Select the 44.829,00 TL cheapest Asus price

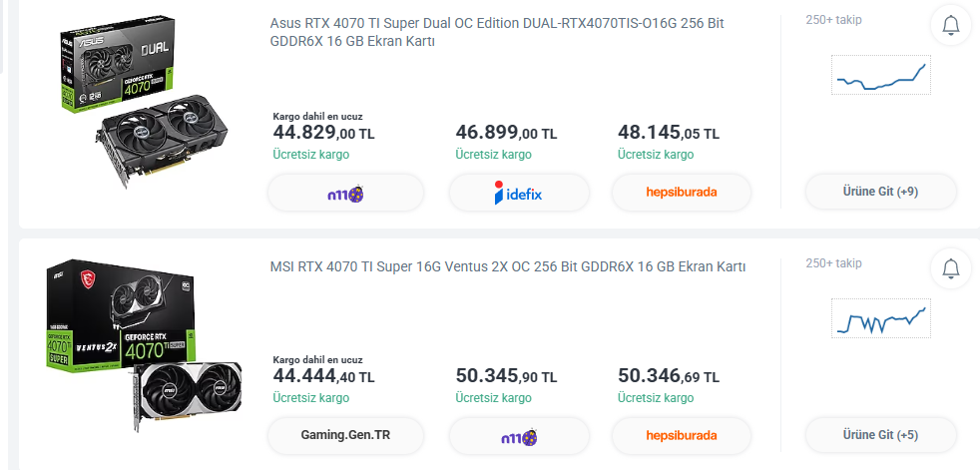tap(323, 133)
